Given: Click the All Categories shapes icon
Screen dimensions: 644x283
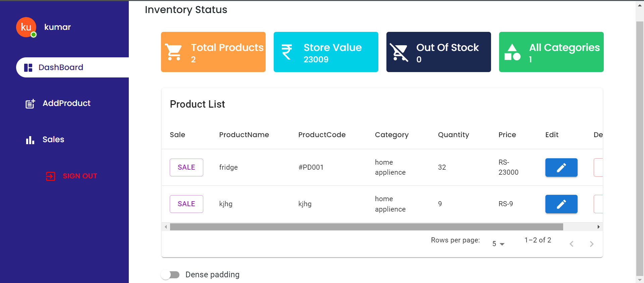Looking at the screenshot, I should tap(512, 52).
